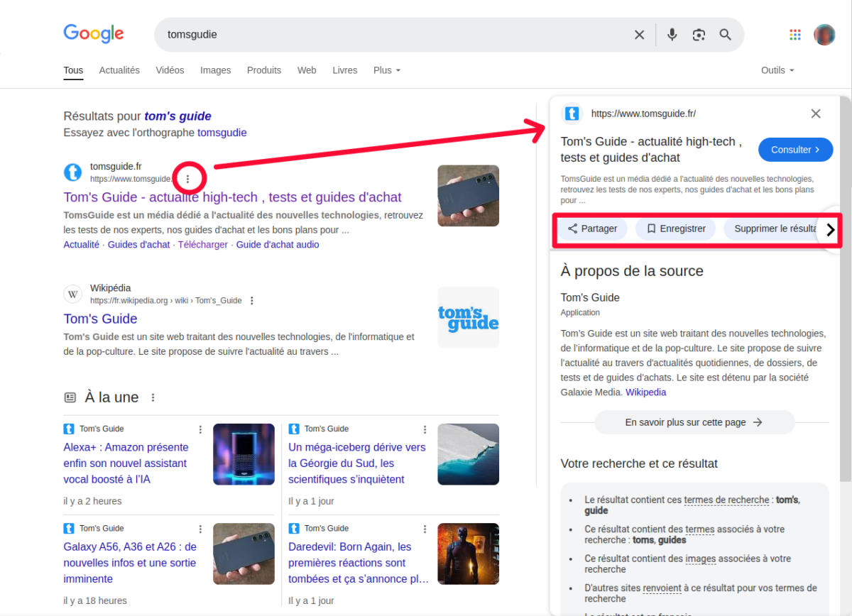Save the result with the Enregistrer button

pyautogui.click(x=675, y=229)
